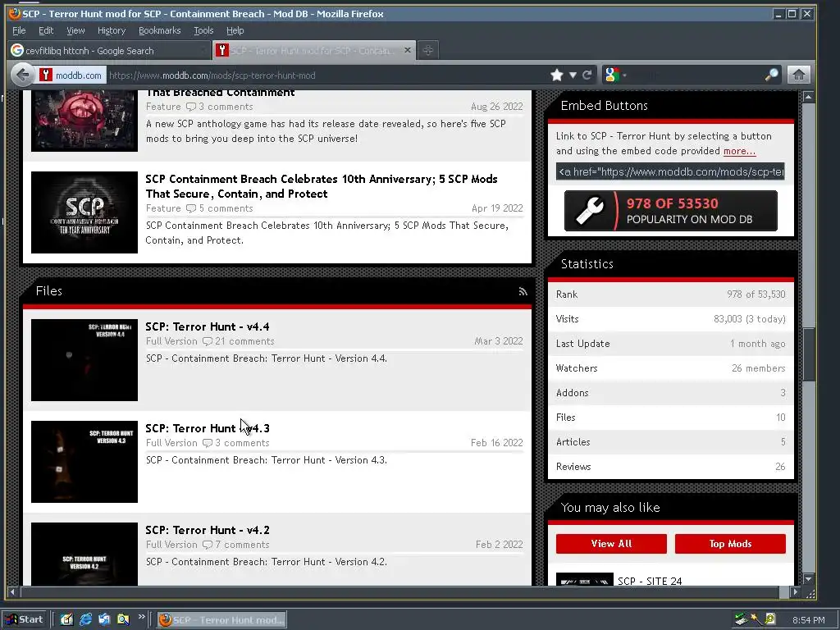Open the Help menu
The width and height of the screenshot is (840, 630).
235,30
